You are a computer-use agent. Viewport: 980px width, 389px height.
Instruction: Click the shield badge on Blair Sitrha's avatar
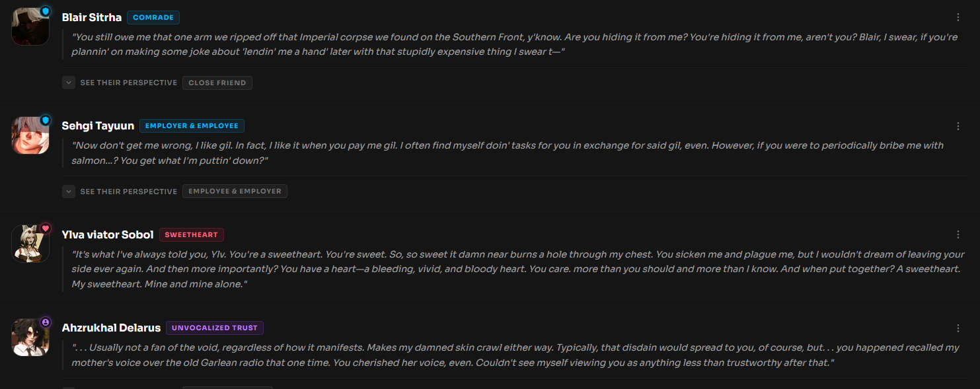tap(46, 11)
